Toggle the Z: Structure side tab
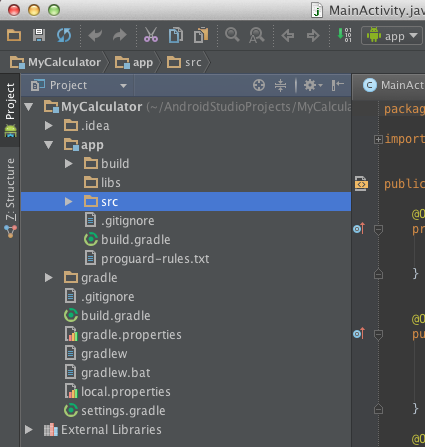The height and width of the screenshot is (447, 425). (10, 197)
